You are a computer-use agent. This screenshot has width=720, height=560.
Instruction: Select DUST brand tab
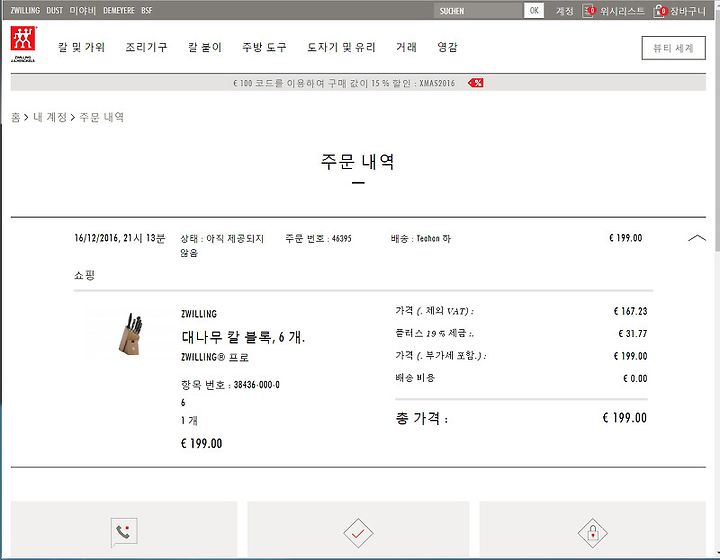[x=55, y=10]
